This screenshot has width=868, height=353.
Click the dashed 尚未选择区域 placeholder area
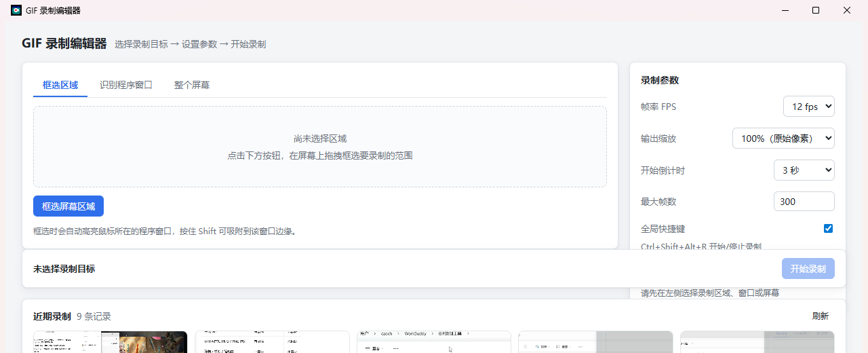(x=320, y=147)
